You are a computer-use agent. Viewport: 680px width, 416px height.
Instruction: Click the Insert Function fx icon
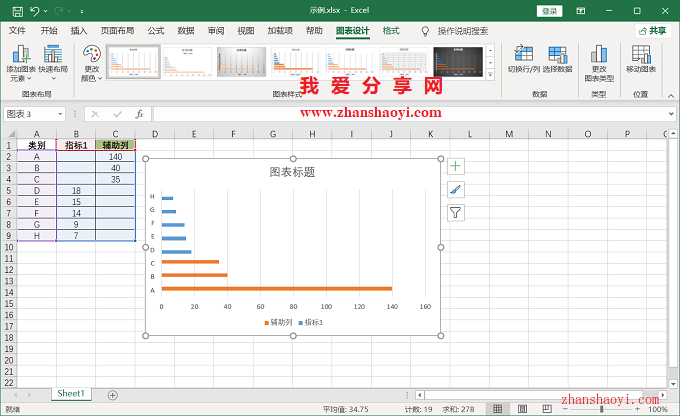[139, 114]
